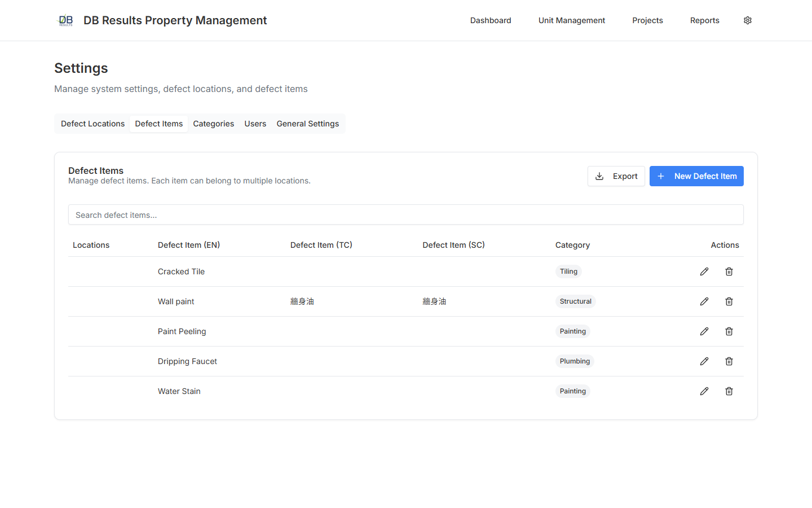This screenshot has width=812, height=508.
Task: Edit the Dripping Faucet defect item
Action: coord(704,361)
